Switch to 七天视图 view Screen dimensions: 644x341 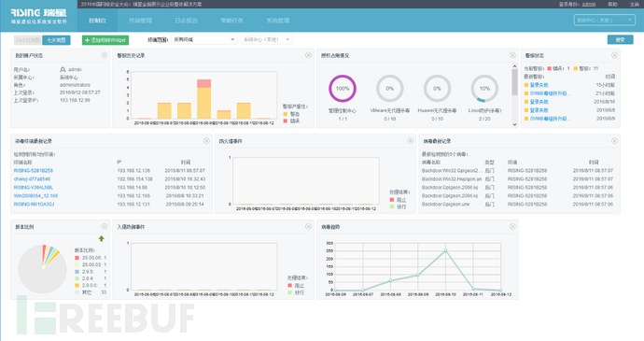(56, 40)
